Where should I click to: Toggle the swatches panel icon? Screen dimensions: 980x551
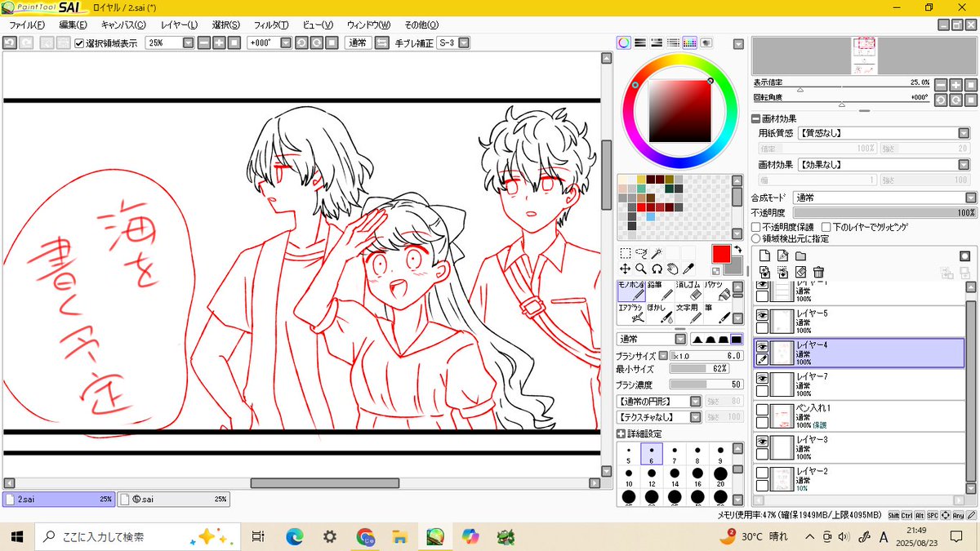[x=690, y=42]
